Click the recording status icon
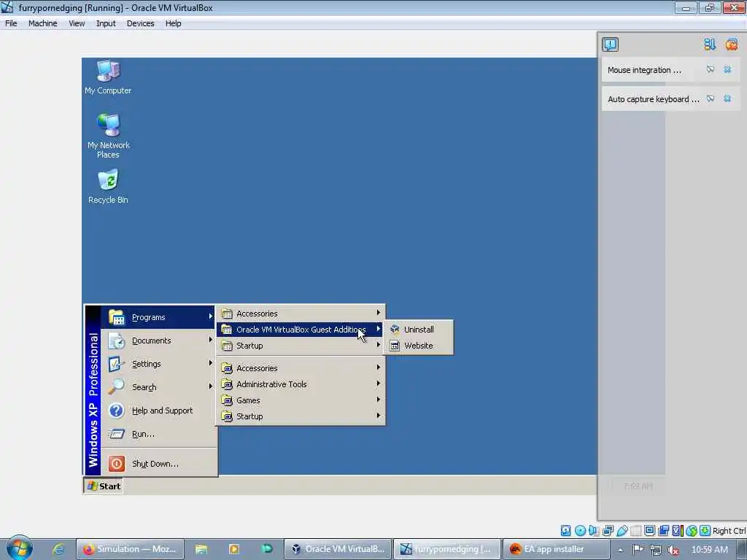747x560 pixels. (x=663, y=531)
